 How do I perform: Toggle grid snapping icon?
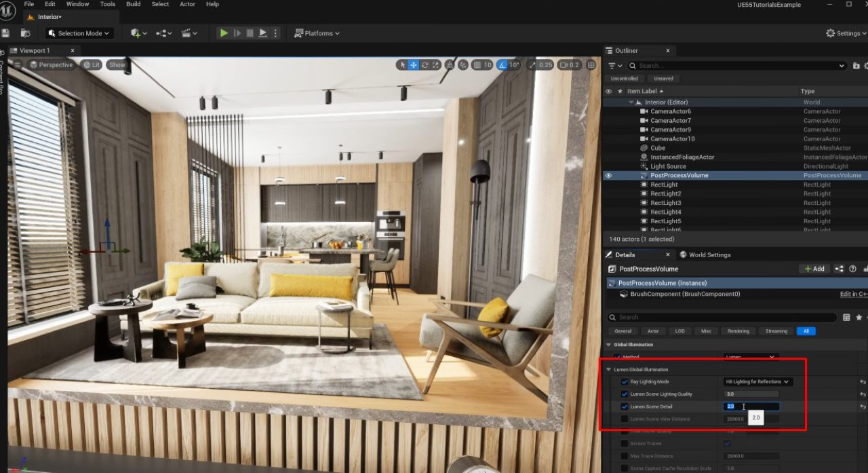click(x=477, y=64)
